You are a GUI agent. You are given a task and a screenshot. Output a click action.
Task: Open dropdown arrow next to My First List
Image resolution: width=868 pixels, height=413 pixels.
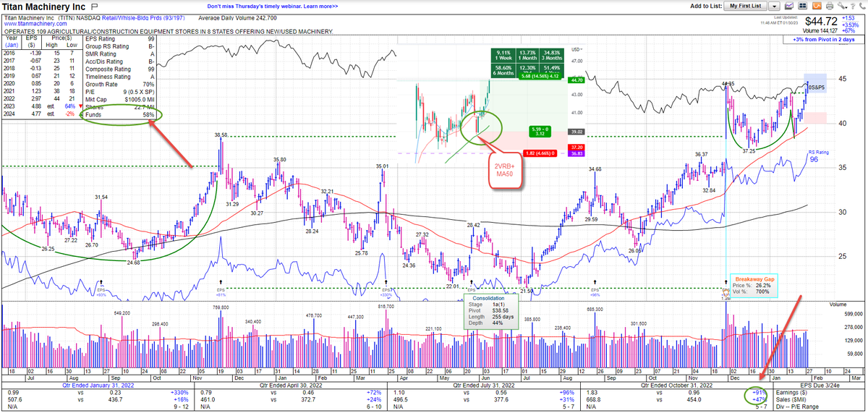[774, 6]
